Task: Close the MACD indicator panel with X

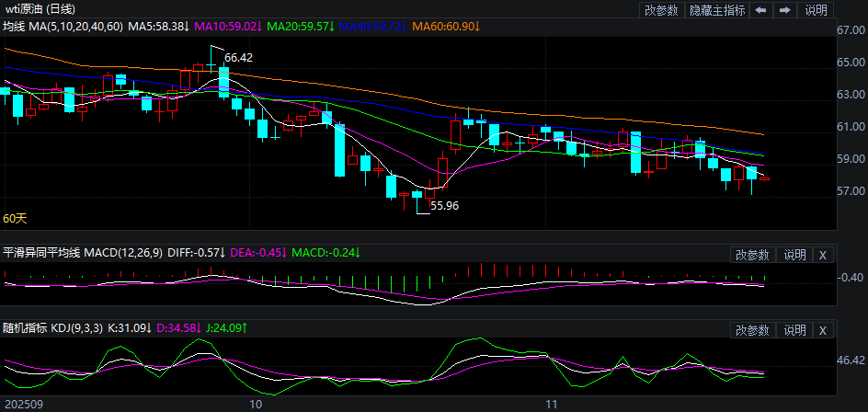Action: point(822,255)
